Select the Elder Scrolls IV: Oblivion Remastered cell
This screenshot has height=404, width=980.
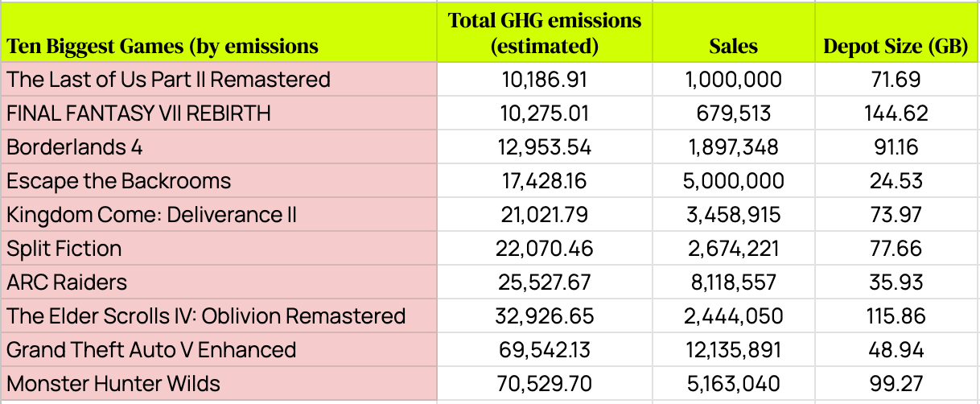[x=206, y=316]
